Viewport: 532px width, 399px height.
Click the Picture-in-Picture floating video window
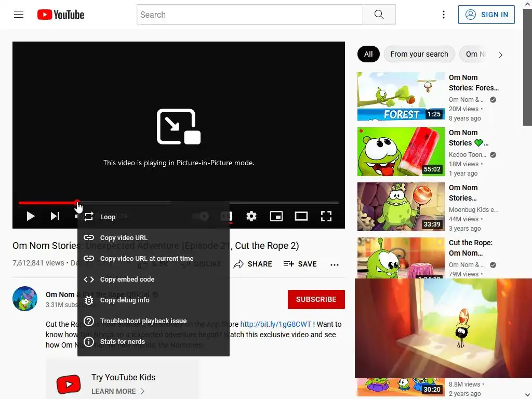point(443,328)
